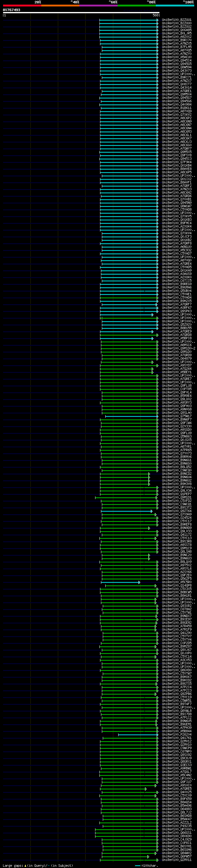The image size is (197, 868).
Task: Select label UniRef100_A8C6L1
Action: click(176, 135)
